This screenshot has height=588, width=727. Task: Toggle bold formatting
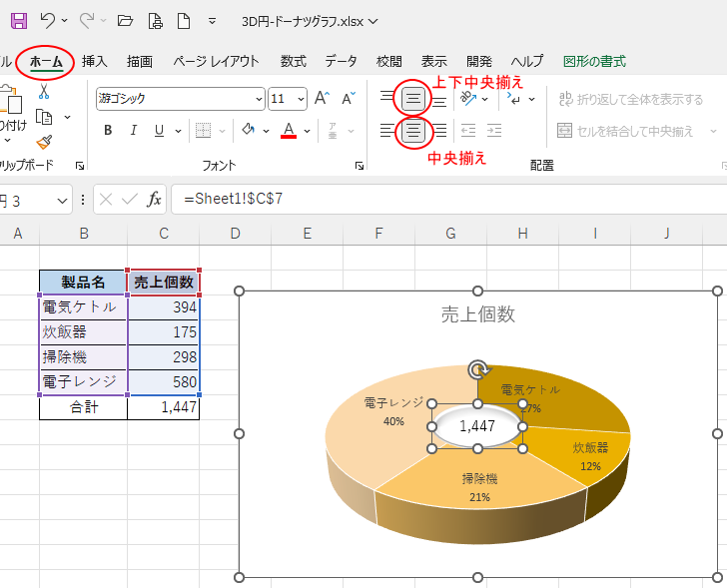click(x=108, y=131)
